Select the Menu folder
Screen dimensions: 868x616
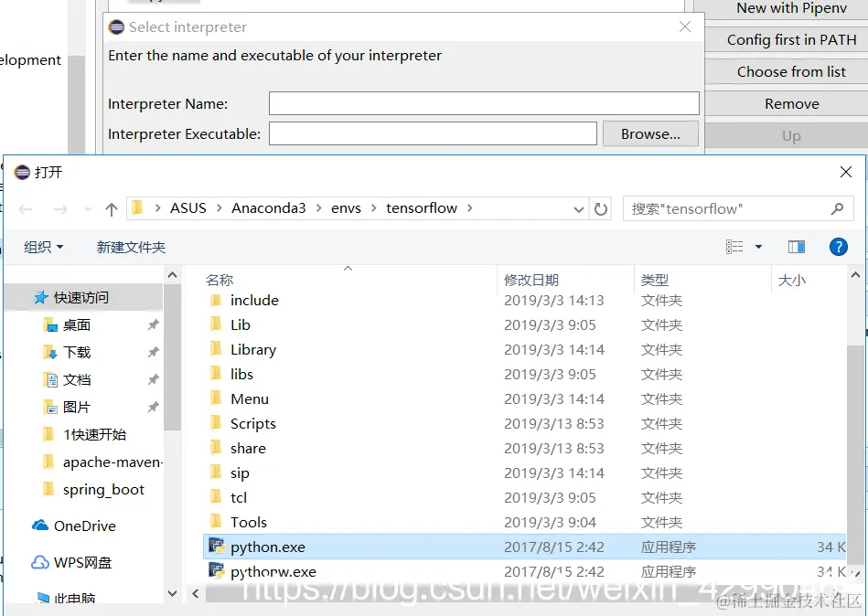pos(250,399)
